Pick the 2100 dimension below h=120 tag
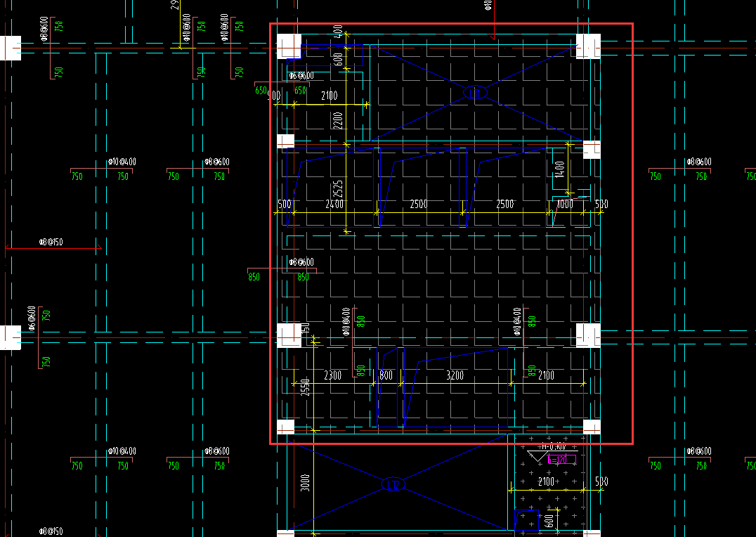This screenshot has width=756, height=537. [x=546, y=481]
